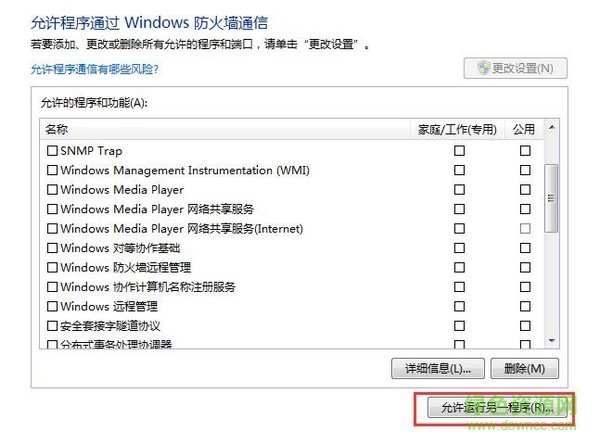Check 公用 box for SNMP Trap
600x444 pixels.
[525, 150]
